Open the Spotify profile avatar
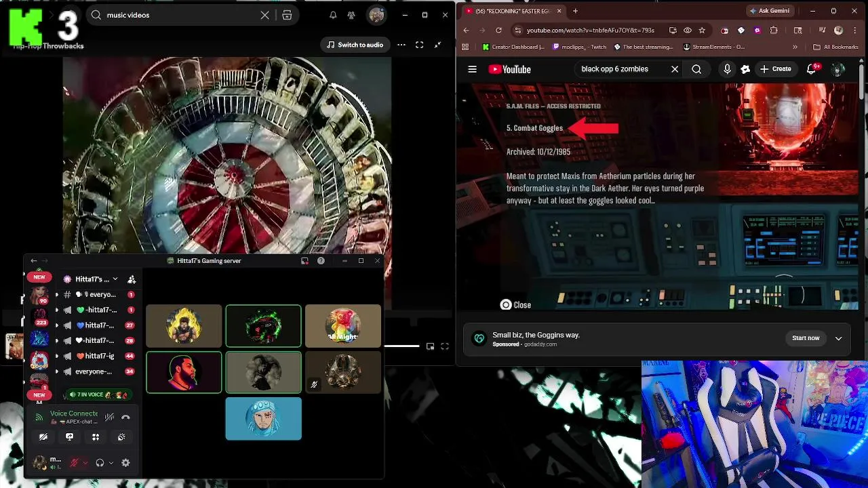Viewport: 868px width, 488px height. click(x=376, y=15)
